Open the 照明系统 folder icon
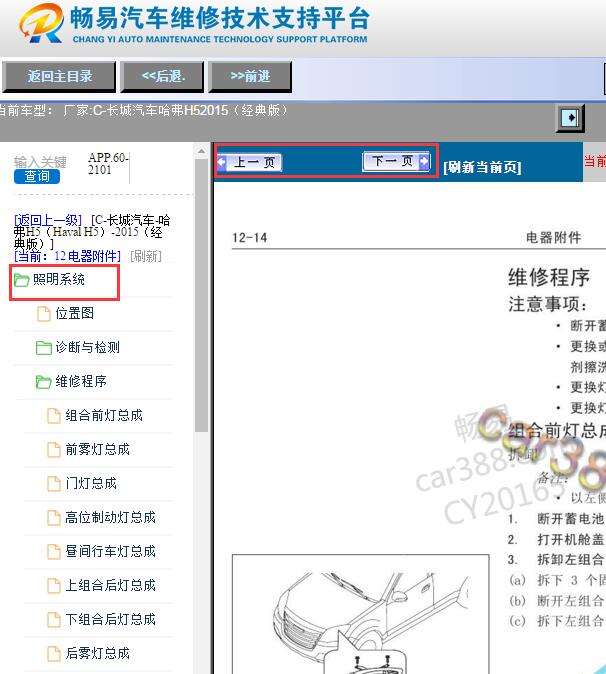Viewport: 606px width, 674px height. click(x=21, y=280)
